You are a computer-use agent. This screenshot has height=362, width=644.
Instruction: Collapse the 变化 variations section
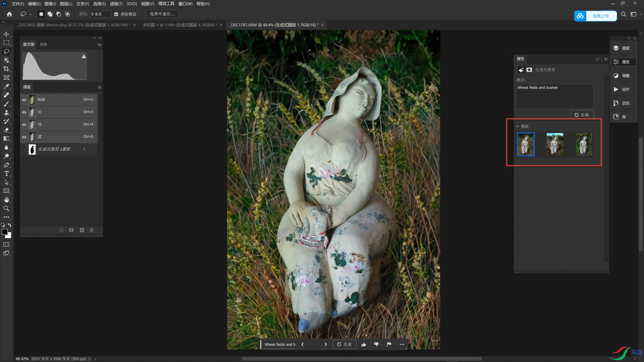point(517,126)
